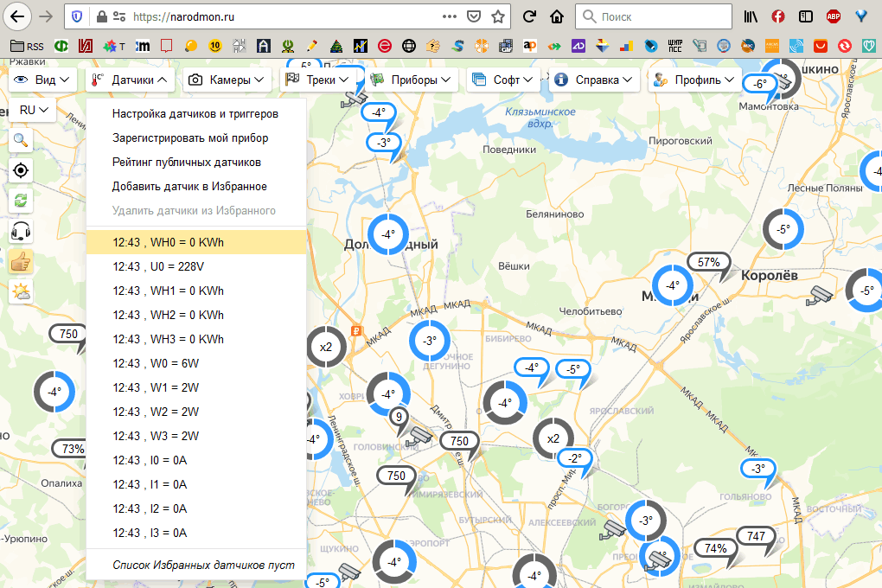Select the 74% humidity marker
The width and height of the screenshot is (882, 588).
pos(715,548)
